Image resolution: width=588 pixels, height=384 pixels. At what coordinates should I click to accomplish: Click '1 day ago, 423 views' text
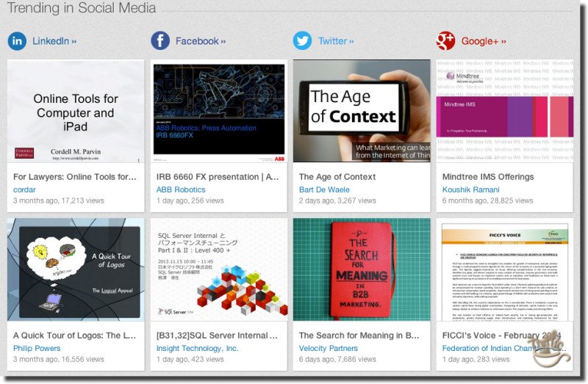click(x=190, y=359)
